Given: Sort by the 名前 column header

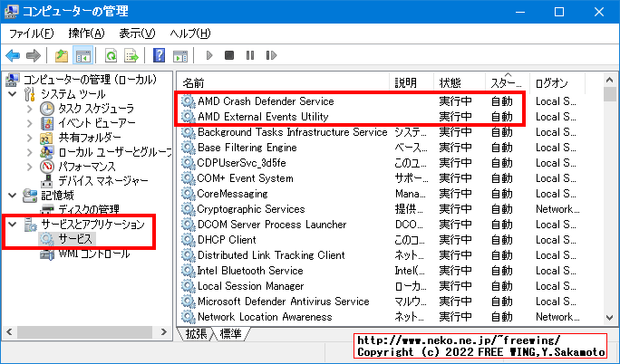Looking at the screenshot, I should pos(283,83).
